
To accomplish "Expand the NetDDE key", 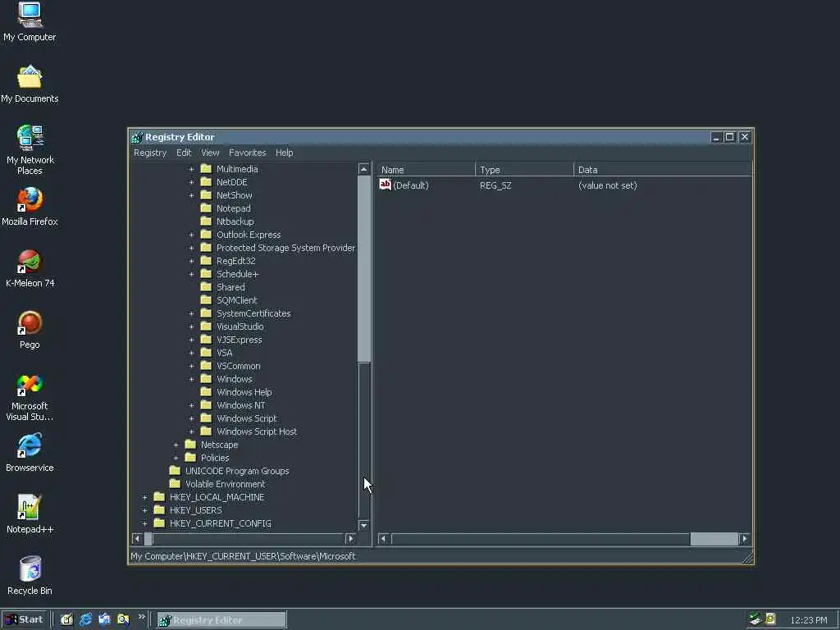I will click(191, 182).
